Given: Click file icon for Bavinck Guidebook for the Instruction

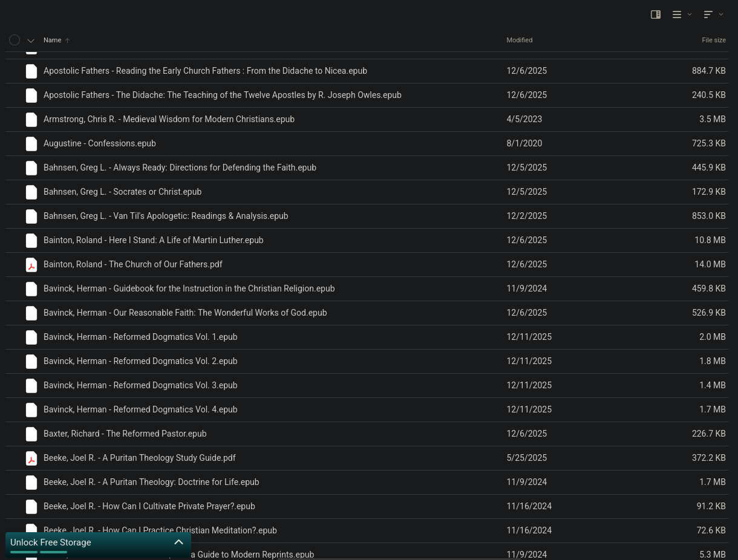Looking at the screenshot, I should (x=31, y=289).
